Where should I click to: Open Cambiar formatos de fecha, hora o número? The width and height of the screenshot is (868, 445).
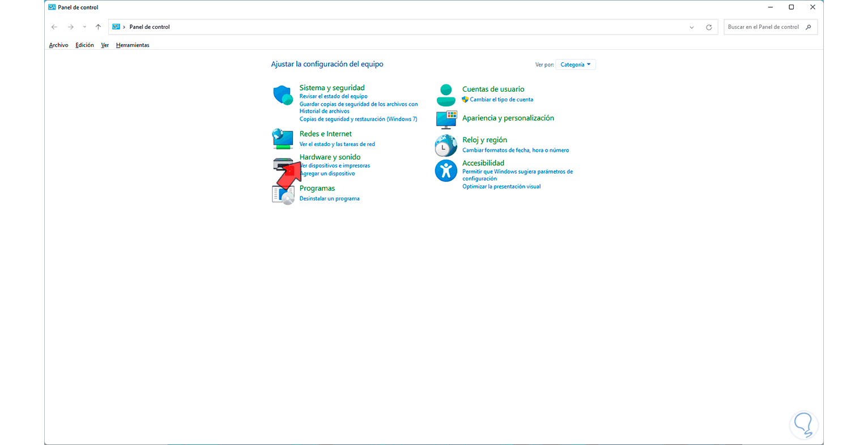pos(516,151)
